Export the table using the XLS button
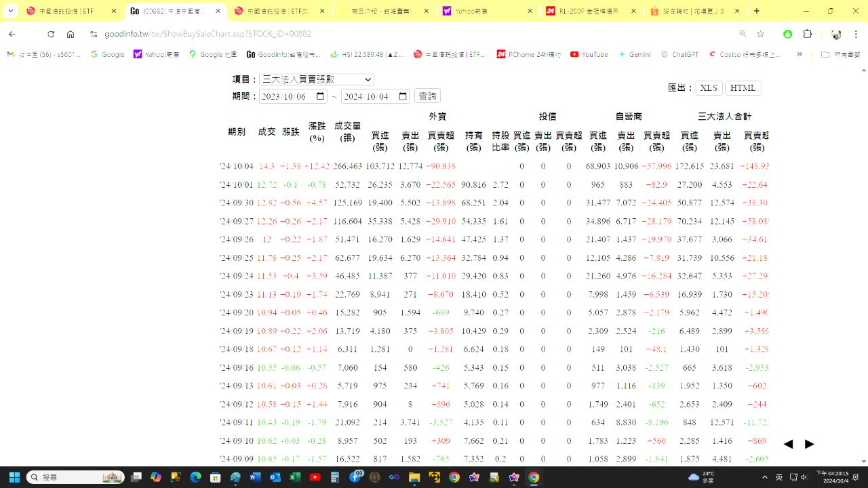 pos(709,88)
